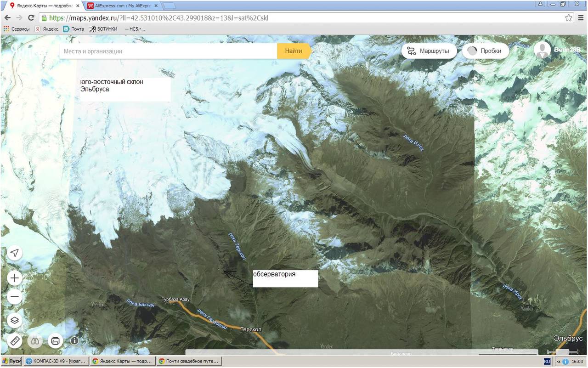The image size is (588, 368).
Task: Click the RU language indicator
Action: pos(547,362)
